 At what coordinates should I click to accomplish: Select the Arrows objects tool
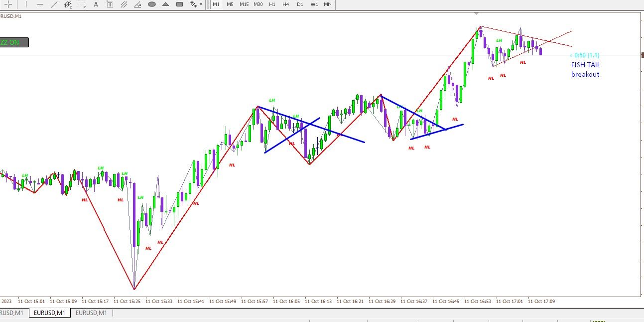[x=194, y=4]
